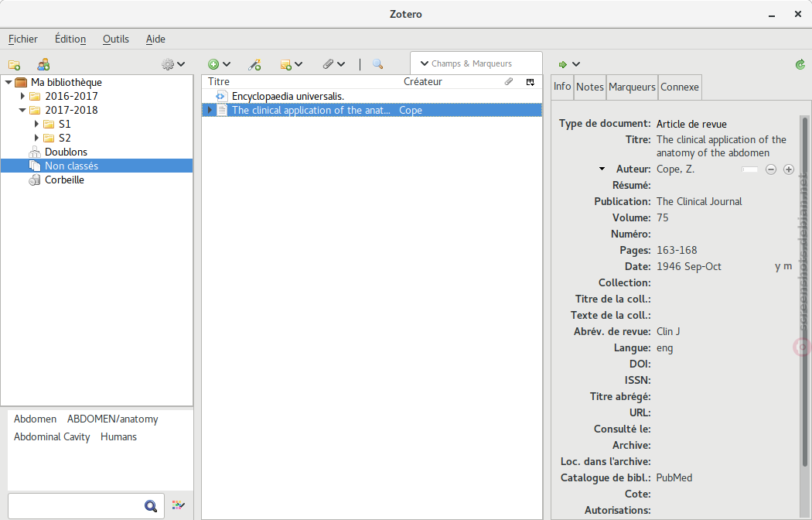
Task: Open the column picker icon
Action: tap(531, 82)
